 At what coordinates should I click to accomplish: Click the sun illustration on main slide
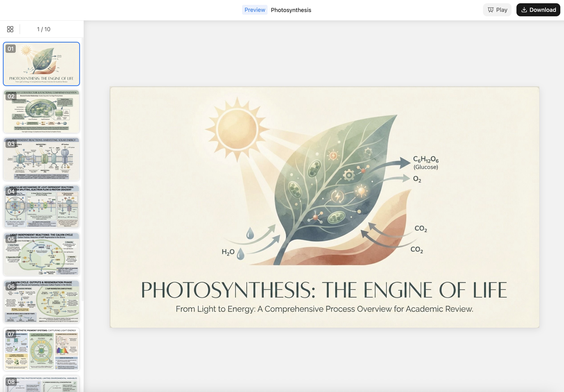(x=237, y=129)
